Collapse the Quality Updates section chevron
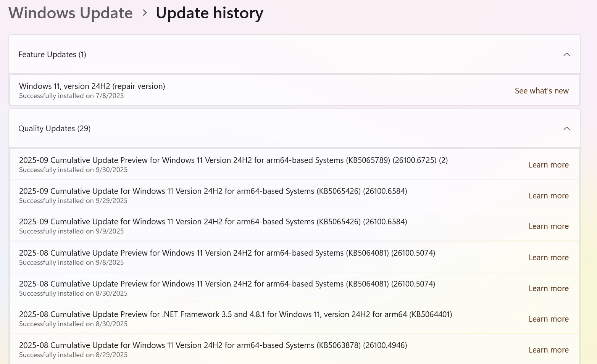Viewport: 597px width, 364px height. tap(566, 129)
